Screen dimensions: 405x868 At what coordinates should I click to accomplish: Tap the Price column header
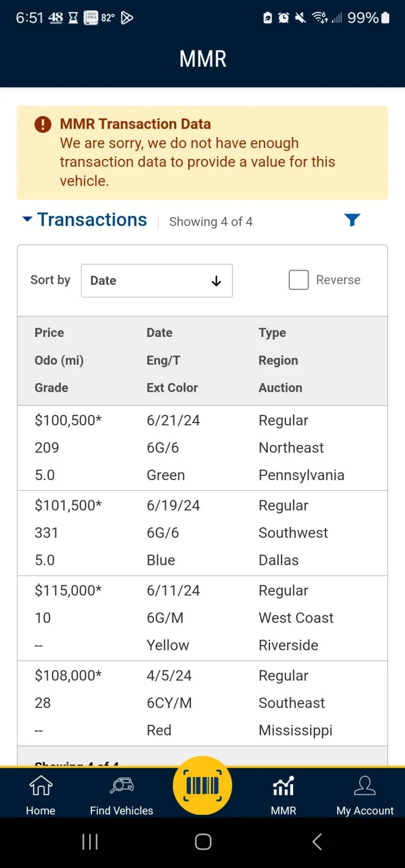pos(49,333)
